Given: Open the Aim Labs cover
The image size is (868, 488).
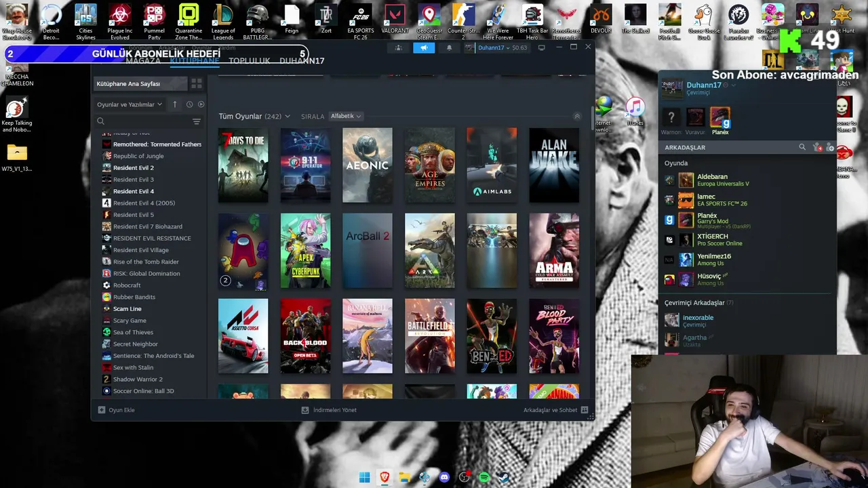Looking at the screenshot, I should tap(492, 165).
